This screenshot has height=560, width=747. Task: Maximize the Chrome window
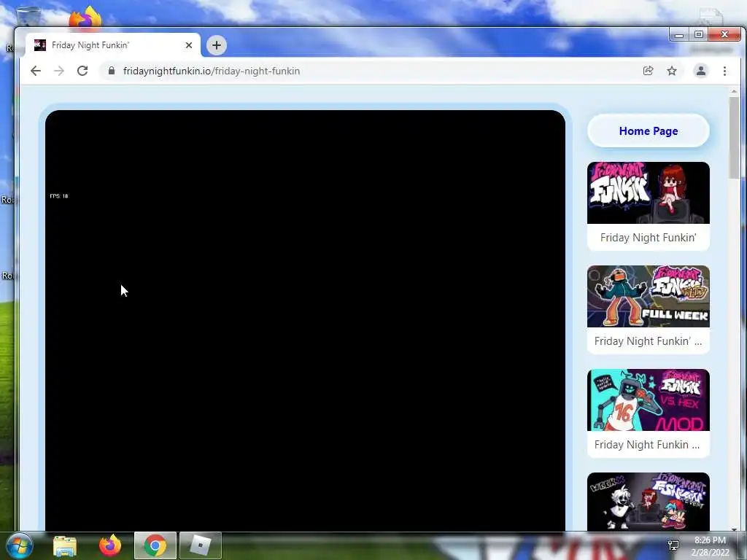pyautogui.click(x=698, y=34)
